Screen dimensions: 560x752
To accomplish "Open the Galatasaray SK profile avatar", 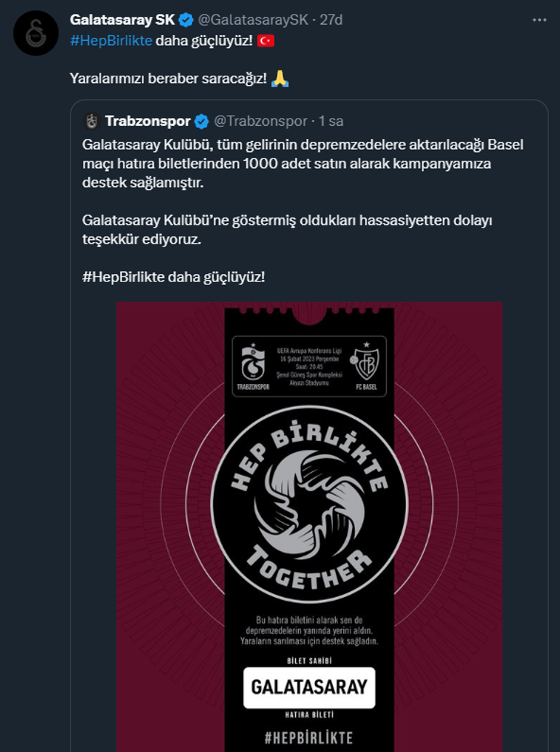I will tap(36, 33).
